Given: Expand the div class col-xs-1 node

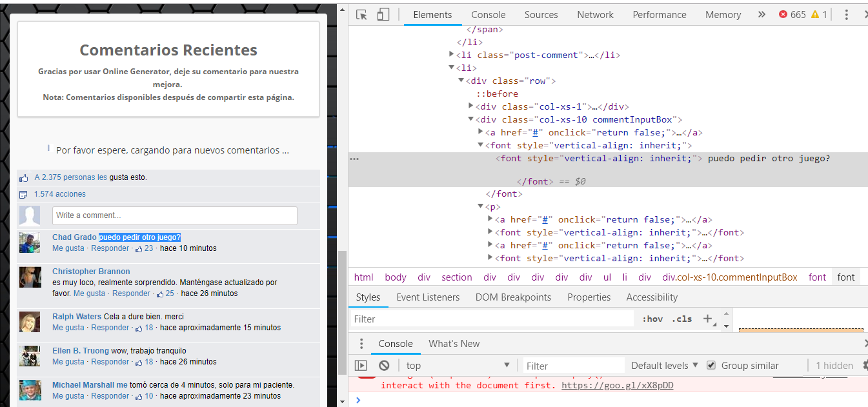Looking at the screenshot, I should coord(471,106).
